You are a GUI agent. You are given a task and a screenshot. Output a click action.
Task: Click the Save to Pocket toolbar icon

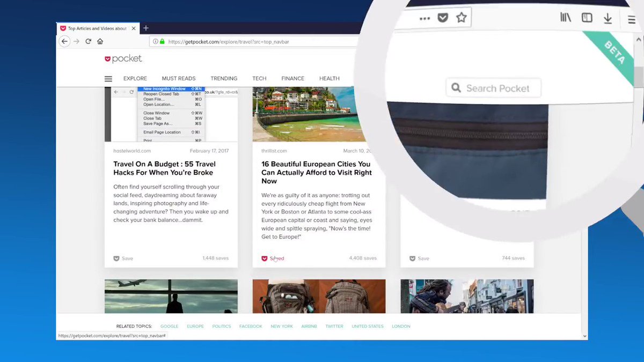[x=442, y=18]
